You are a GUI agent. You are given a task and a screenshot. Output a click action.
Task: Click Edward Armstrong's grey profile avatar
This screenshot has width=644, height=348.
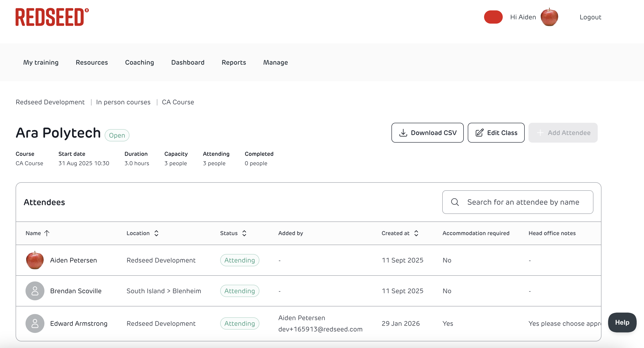35,323
